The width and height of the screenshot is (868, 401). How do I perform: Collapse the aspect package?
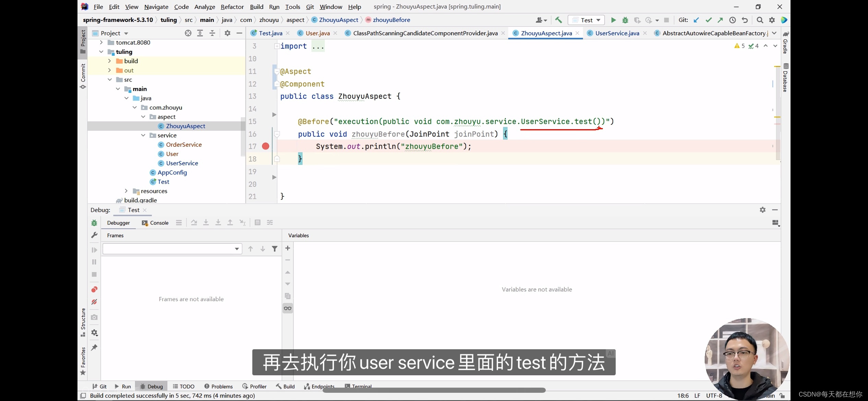(x=143, y=117)
